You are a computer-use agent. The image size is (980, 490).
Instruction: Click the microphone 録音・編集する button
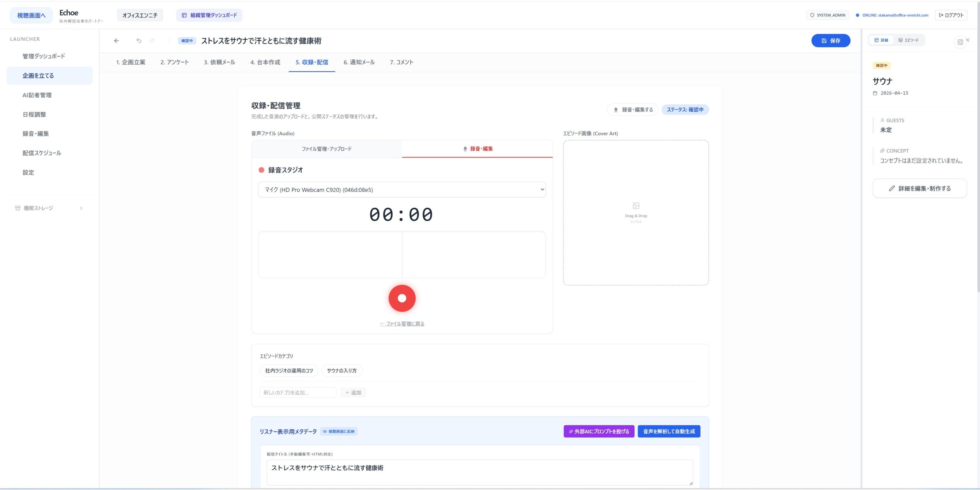[633, 110]
